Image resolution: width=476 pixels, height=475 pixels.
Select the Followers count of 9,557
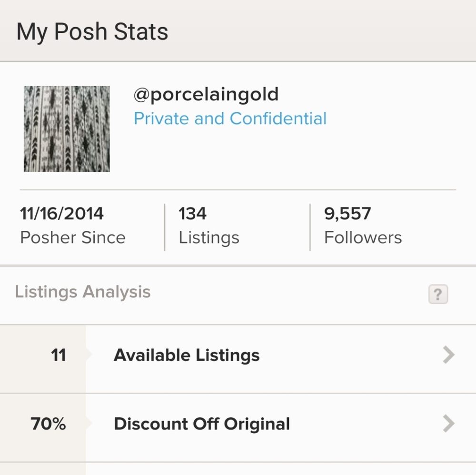point(348,214)
